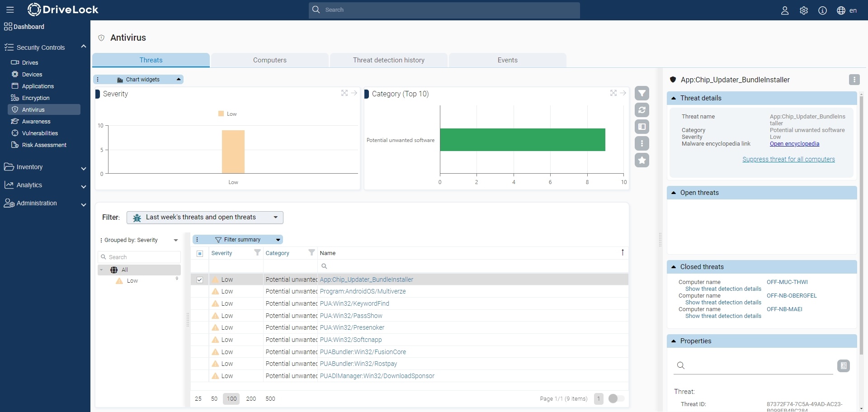Open PUA:Win32/KeywordFind threat
The image size is (868, 412).
[354, 303]
